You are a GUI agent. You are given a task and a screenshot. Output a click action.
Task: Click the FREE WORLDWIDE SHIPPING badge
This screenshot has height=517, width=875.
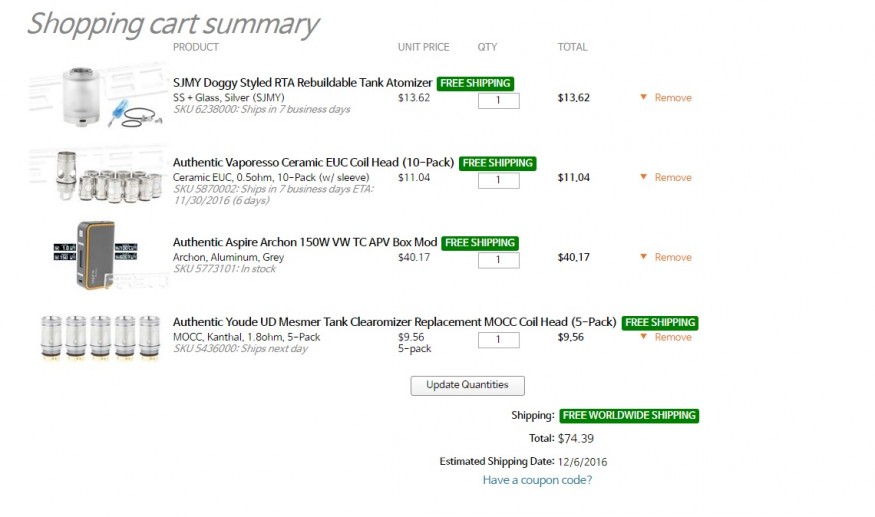click(629, 415)
